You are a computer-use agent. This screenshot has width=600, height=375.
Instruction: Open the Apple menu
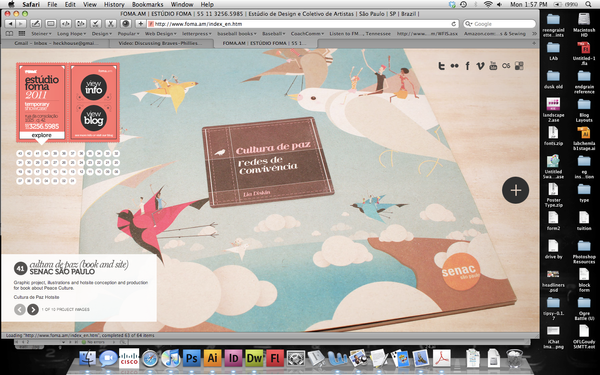(11, 4)
